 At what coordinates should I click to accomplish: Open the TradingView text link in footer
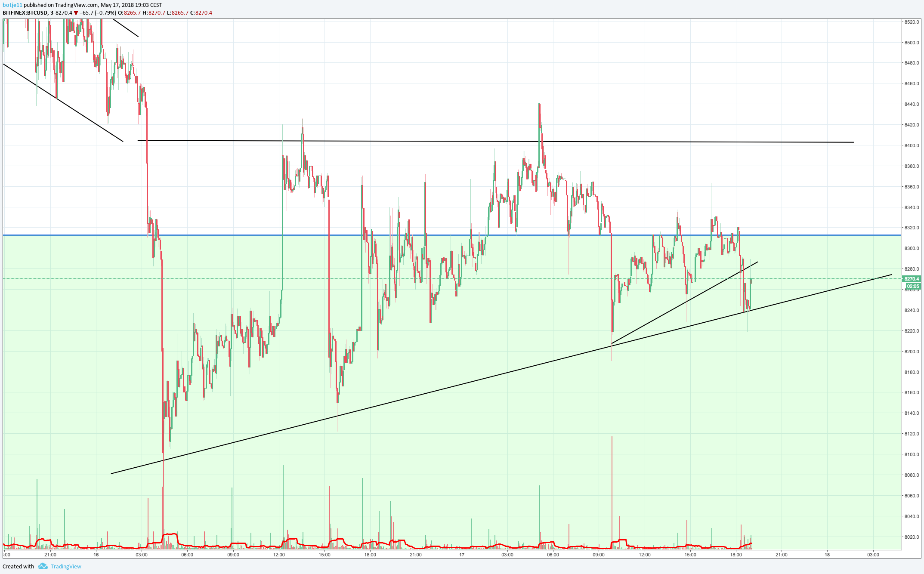pos(66,566)
